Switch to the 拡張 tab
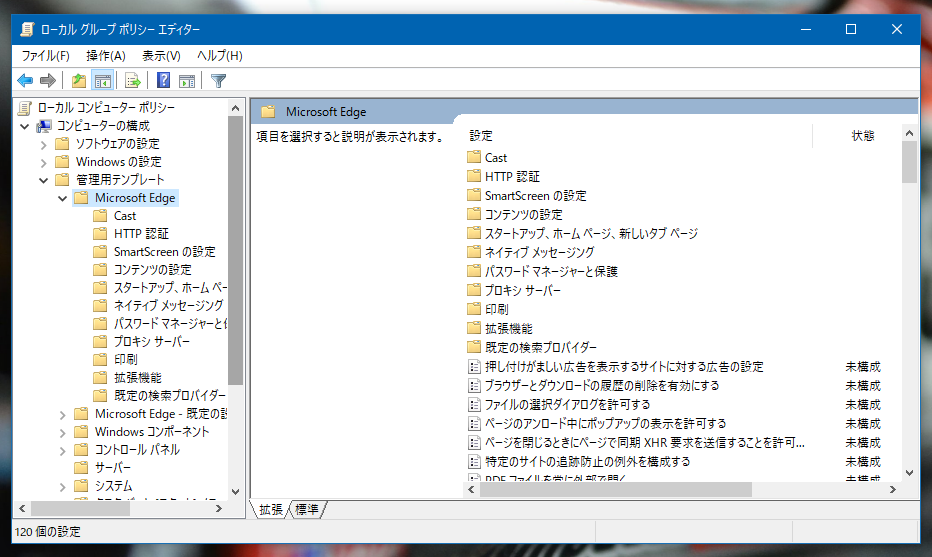 [x=271, y=509]
